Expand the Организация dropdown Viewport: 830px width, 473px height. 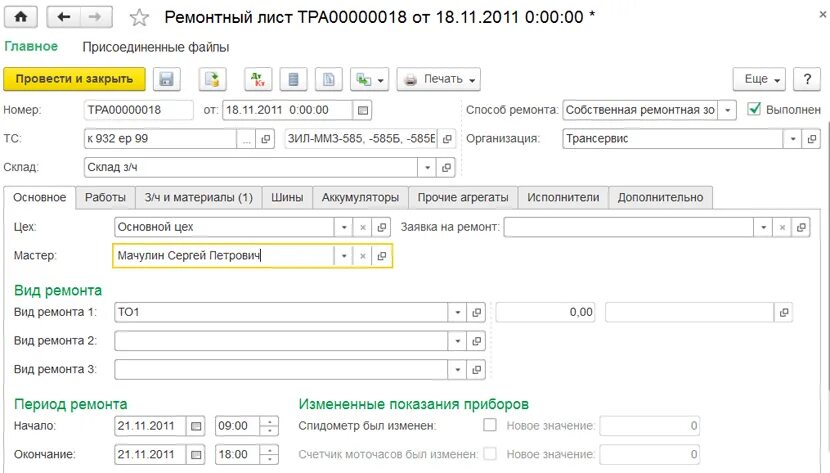(792, 139)
